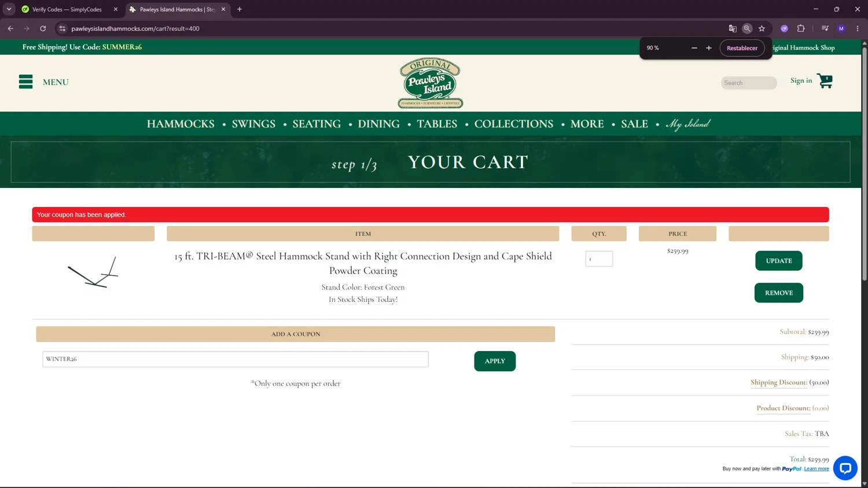This screenshot has height=488, width=868.
Task: Click the Shipping Discount label
Action: (779, 382)
